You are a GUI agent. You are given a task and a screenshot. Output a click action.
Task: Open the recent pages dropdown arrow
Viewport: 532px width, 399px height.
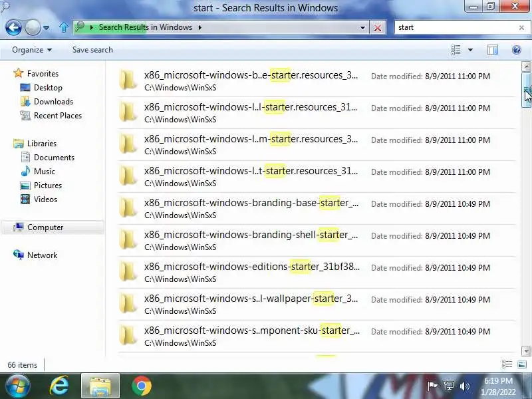[x=47, y=27]
